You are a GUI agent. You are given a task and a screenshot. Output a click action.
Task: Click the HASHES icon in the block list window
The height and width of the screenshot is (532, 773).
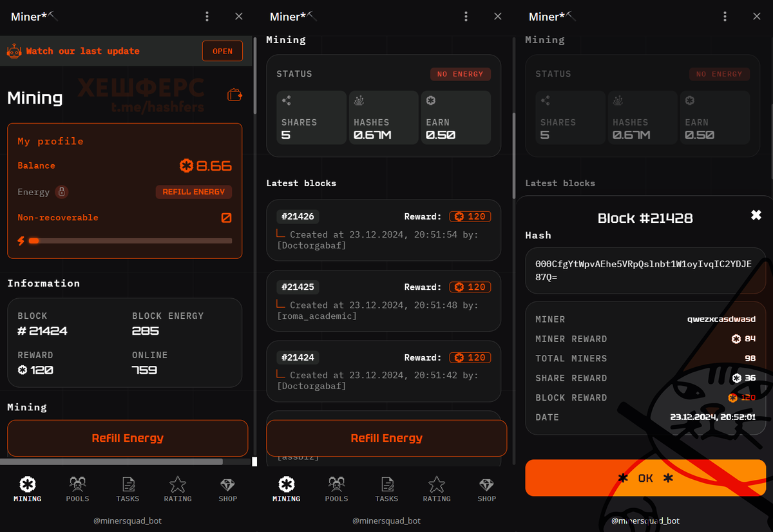[359, 100]
